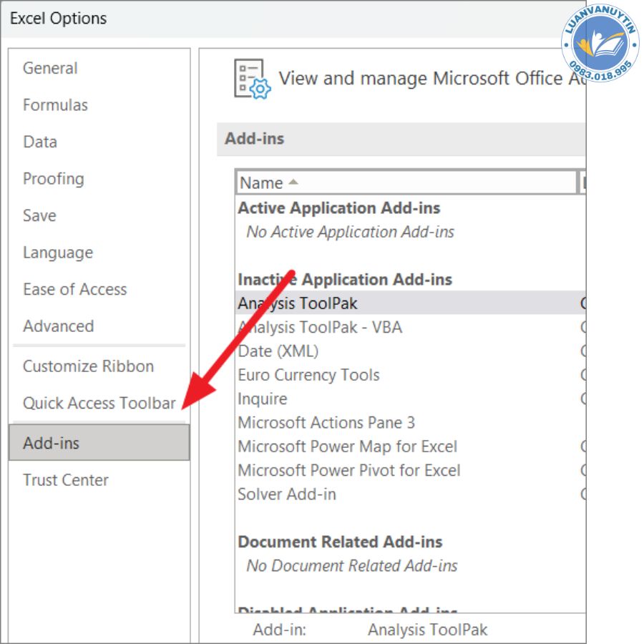644x644 pixels.
Task: Select the Proofing category
Action: [x=53, y=179]
